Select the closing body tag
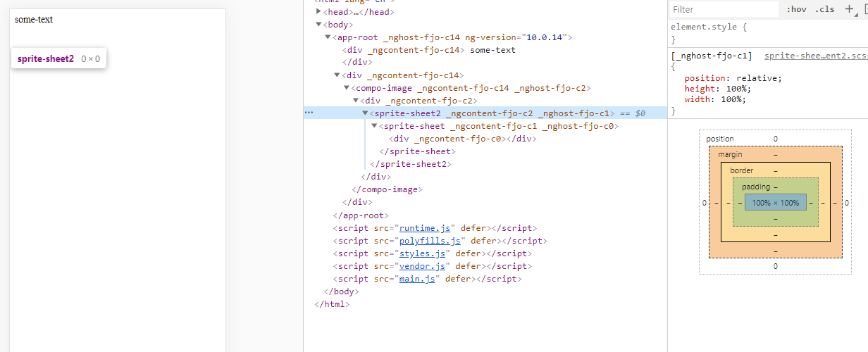 pos(342,291)
